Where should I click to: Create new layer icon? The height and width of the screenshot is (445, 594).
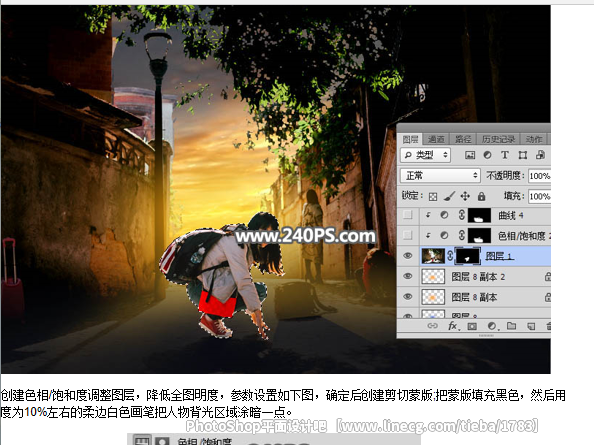click(x=531, y=326)
